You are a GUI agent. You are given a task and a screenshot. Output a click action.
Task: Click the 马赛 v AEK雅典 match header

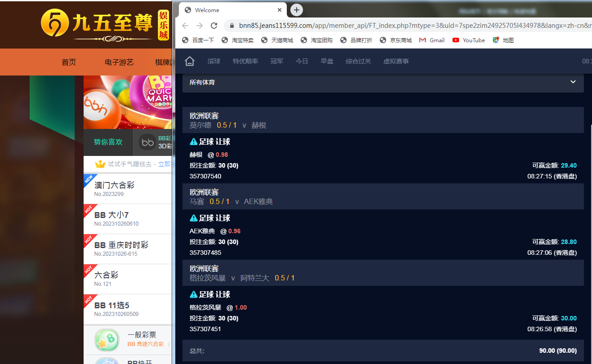point(383,196)
